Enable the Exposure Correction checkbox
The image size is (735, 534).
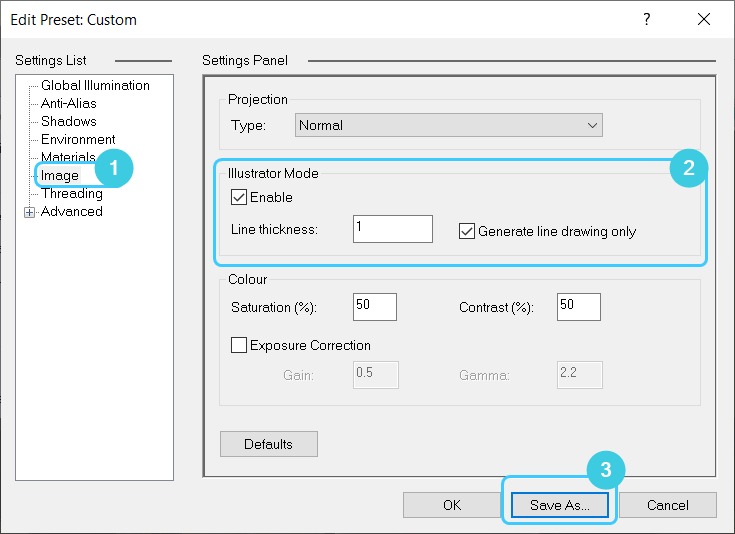pyautogui.click(x=239, y=345)
